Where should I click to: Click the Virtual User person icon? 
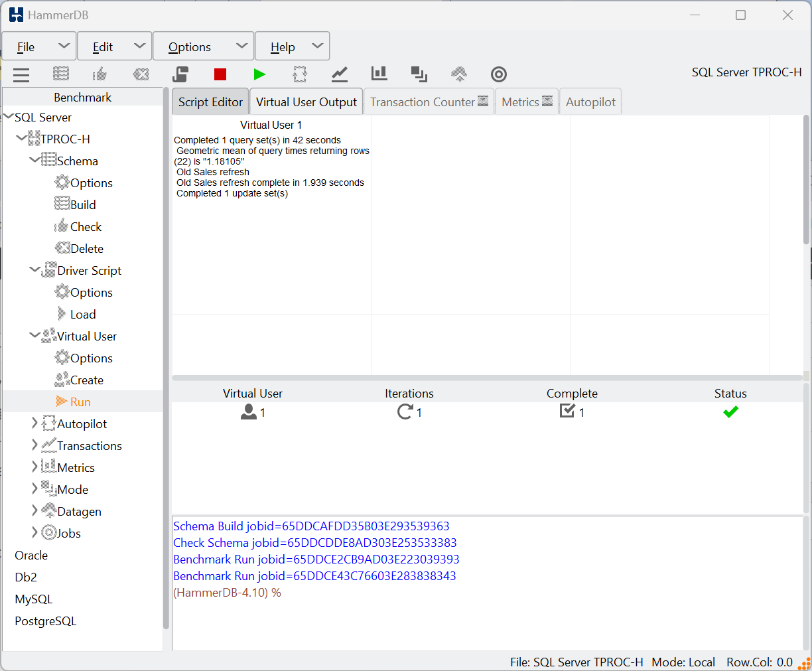tap(248, 412)
